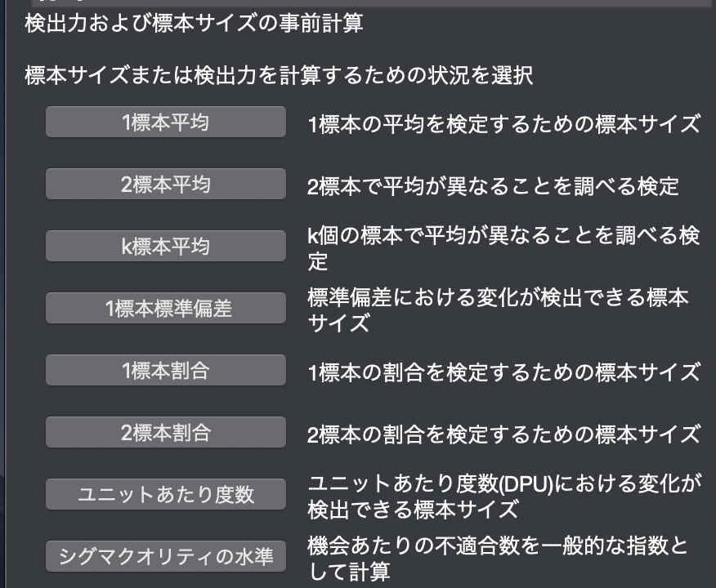Open the シグマクオリティの水準 calculator
This screenshot has width=716, height=588.
coord(165,556)
